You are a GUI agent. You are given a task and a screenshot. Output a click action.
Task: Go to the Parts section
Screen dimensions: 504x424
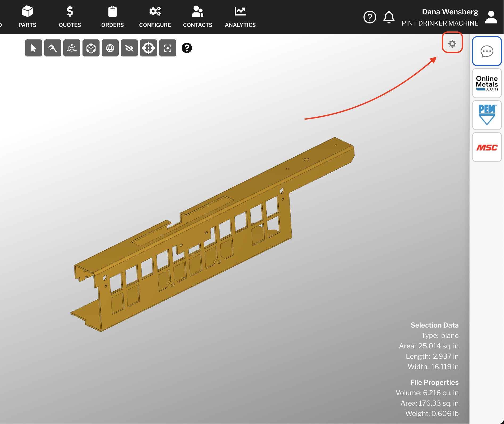[27, 17]
